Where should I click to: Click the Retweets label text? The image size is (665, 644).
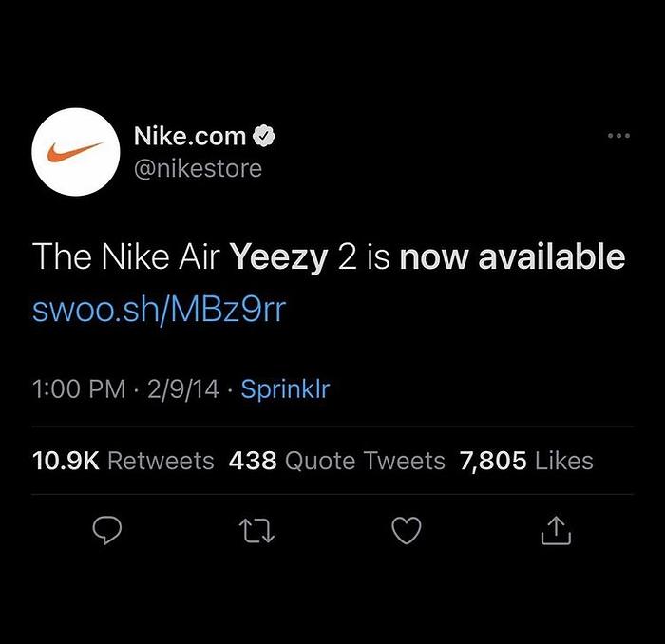pyautogui.click(x=161, y=461)
